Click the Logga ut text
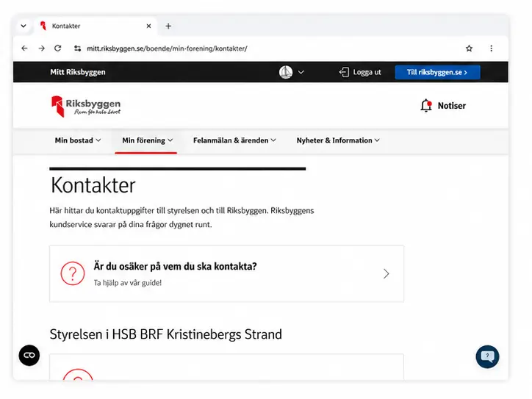This screenshot has height=399, width=532. pos(367,72)
